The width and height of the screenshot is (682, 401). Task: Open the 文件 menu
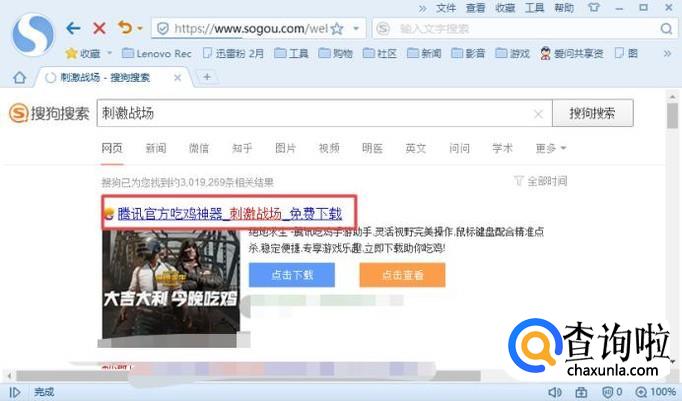pyautogui.click(x=446, y=8)
